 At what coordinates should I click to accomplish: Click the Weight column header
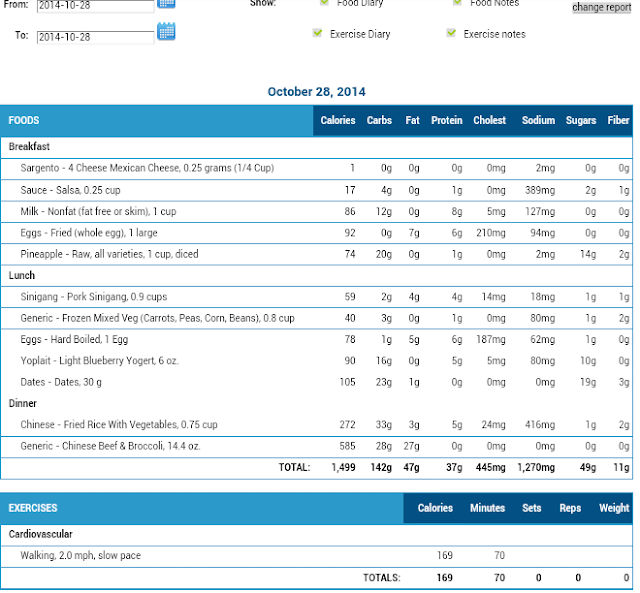614,508
